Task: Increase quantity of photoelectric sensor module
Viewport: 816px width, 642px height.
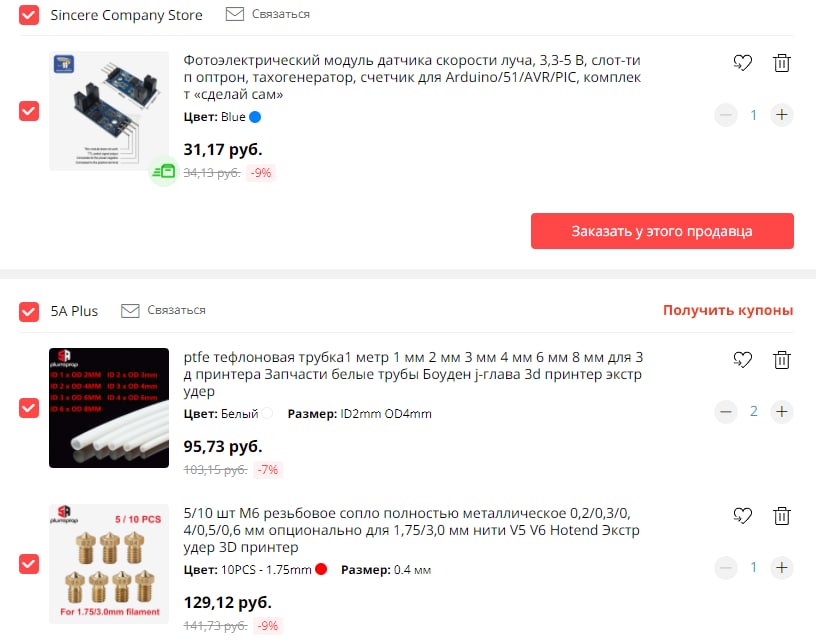Action: (x=782, y=115)
